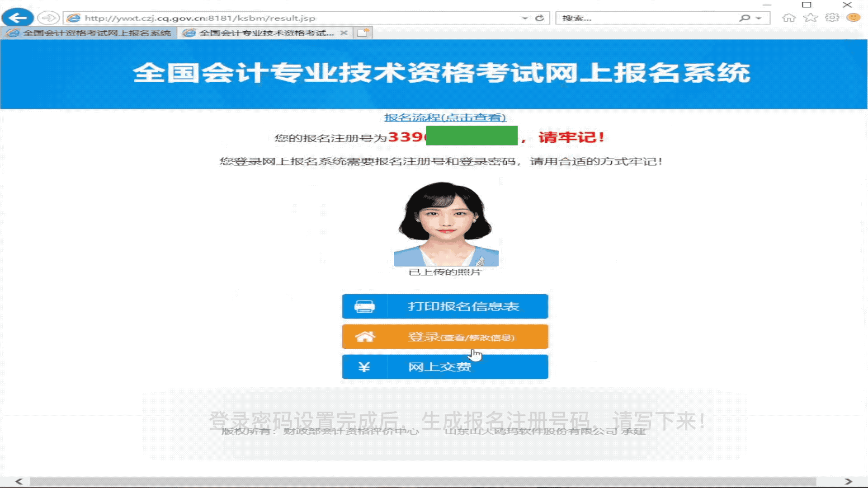Click the ¥ icon on 网上交费
The image size is (868, 488).
(364, 367)
